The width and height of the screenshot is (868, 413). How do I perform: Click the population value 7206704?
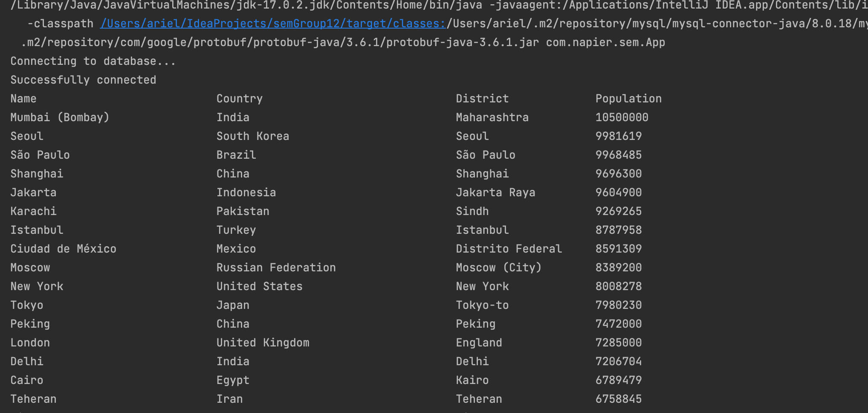(618, 361)
